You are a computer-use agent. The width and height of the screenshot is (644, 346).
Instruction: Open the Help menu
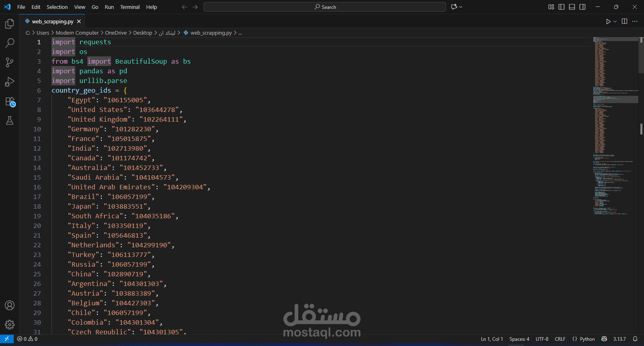point(152,7)
